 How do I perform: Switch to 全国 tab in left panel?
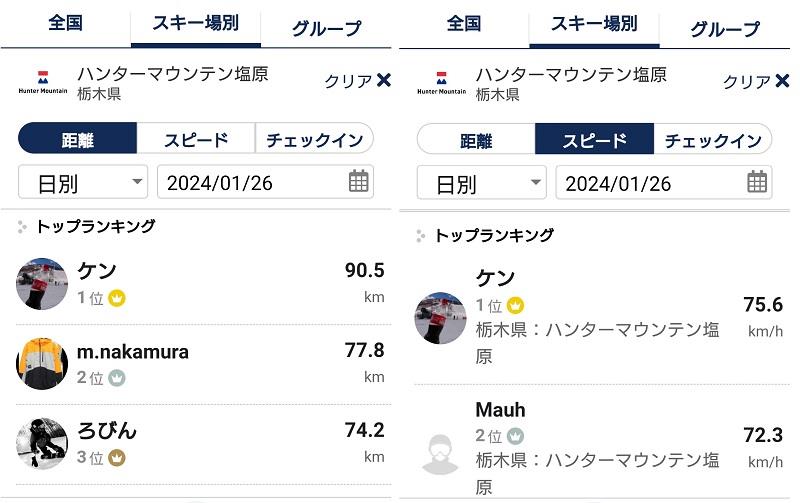coord(66,23)
